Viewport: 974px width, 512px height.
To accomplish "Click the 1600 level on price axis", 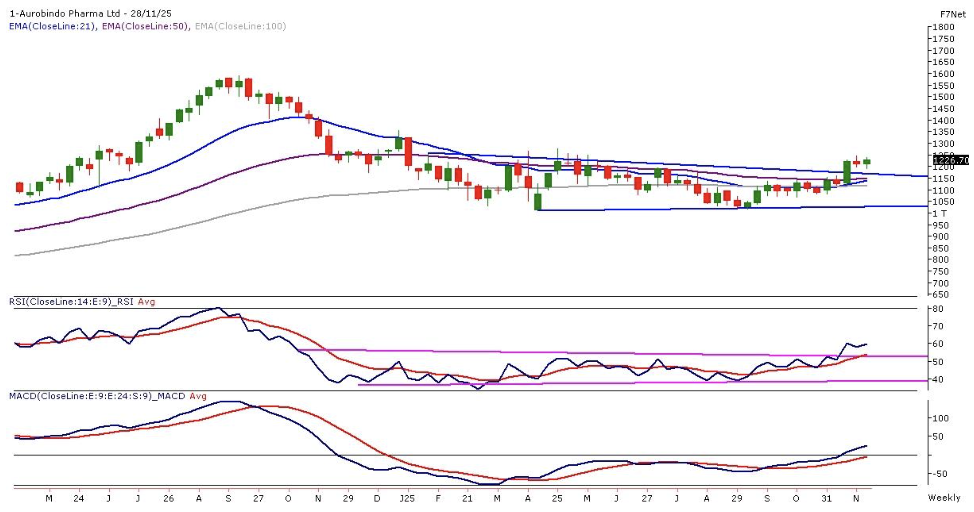I will tap(944, 74).
